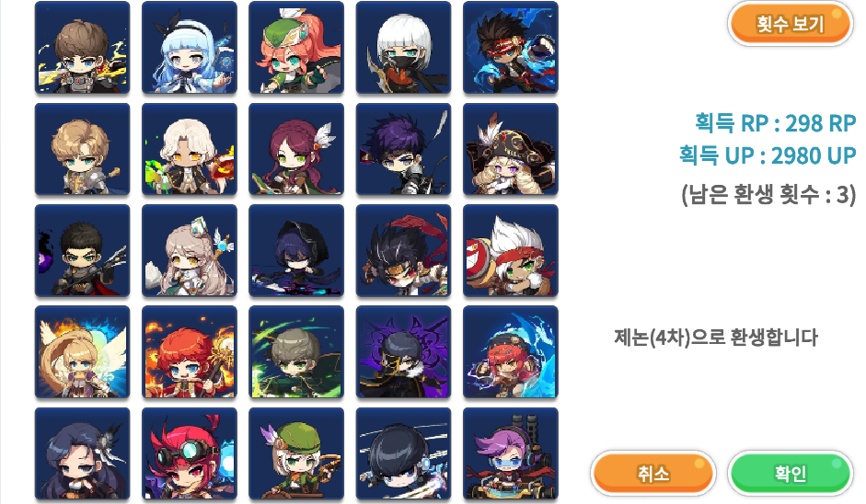Image resolution: width=866 pixels, height=504 pixels.
Task: Confirm with the green 확인 button
Action: coord(791,473)
